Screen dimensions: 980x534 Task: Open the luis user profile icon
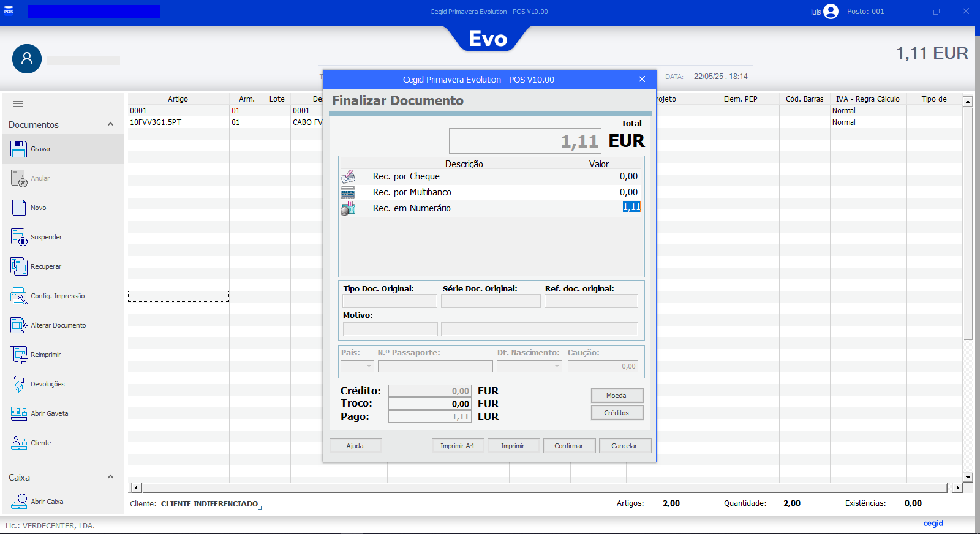tap(831, 12)
